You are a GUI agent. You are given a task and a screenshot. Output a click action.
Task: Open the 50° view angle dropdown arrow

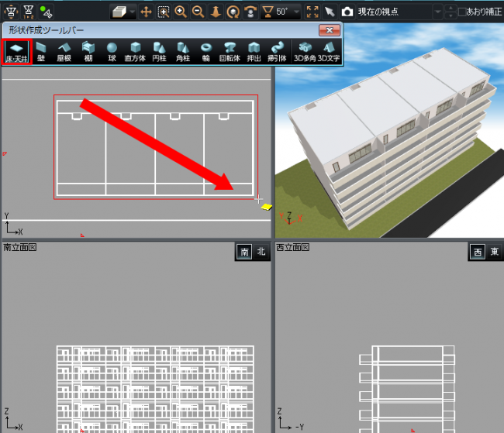click(297, 12)
